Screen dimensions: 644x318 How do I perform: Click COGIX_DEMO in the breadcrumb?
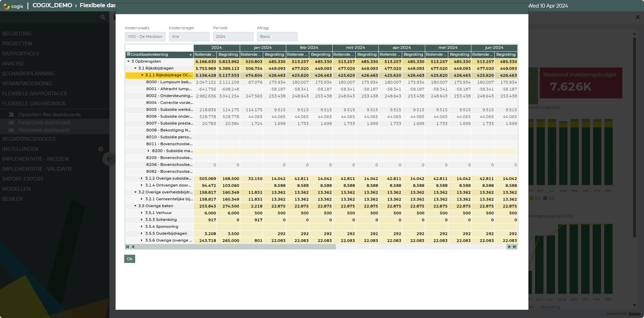tap(52, 6)
